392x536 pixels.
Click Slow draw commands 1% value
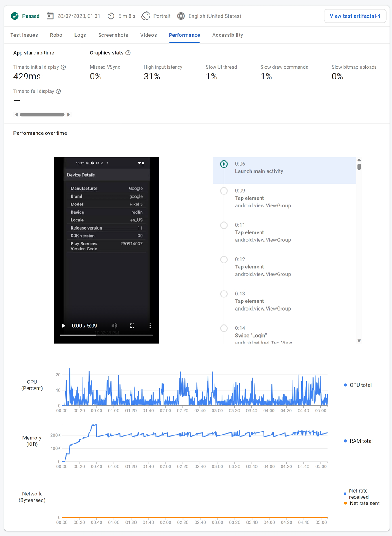coord(266,77)
